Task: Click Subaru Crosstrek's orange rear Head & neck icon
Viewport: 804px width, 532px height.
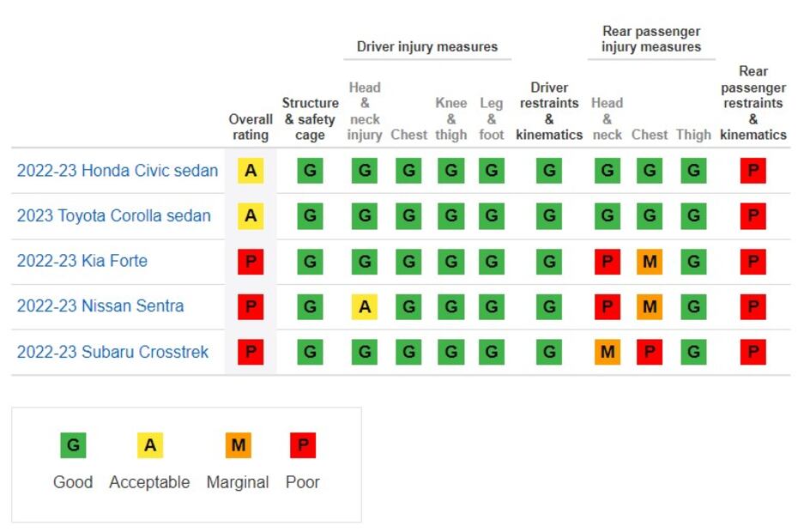Action: (607, 352)
